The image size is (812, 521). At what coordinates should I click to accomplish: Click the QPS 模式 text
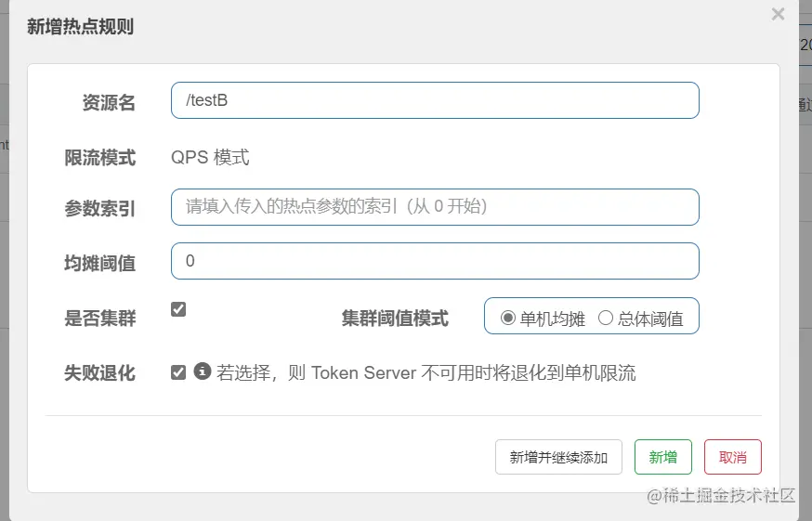pos(210,158)
